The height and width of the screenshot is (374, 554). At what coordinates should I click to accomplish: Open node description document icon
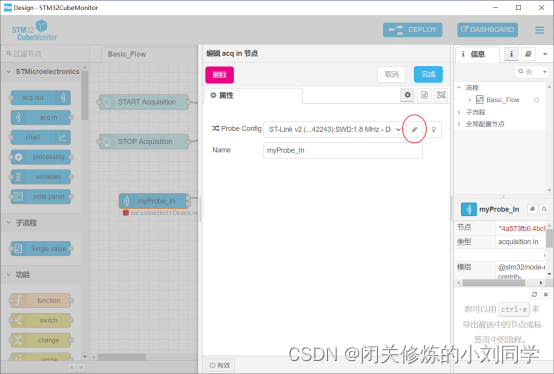424,95
